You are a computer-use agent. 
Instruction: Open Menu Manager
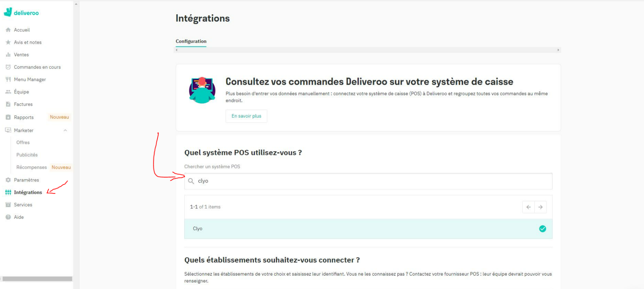point(30,79)
